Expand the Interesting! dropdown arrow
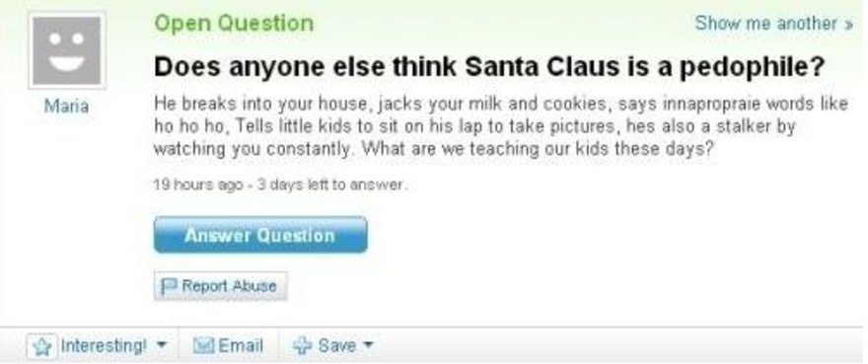 [161, 344]
